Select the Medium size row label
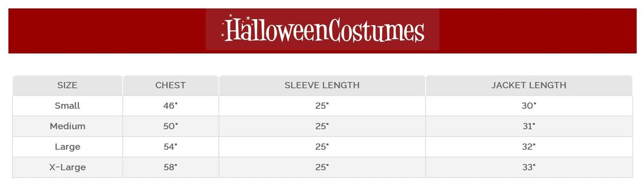 (x=67, y=126)
